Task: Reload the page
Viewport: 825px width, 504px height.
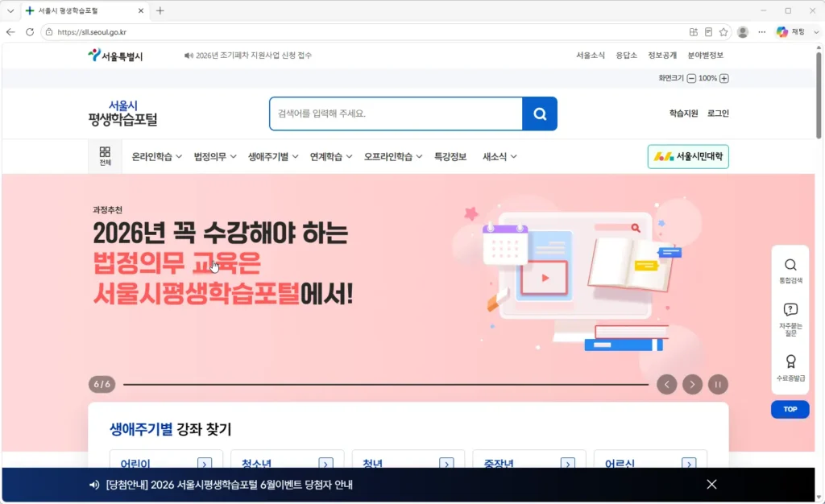Action: [30, 32]
